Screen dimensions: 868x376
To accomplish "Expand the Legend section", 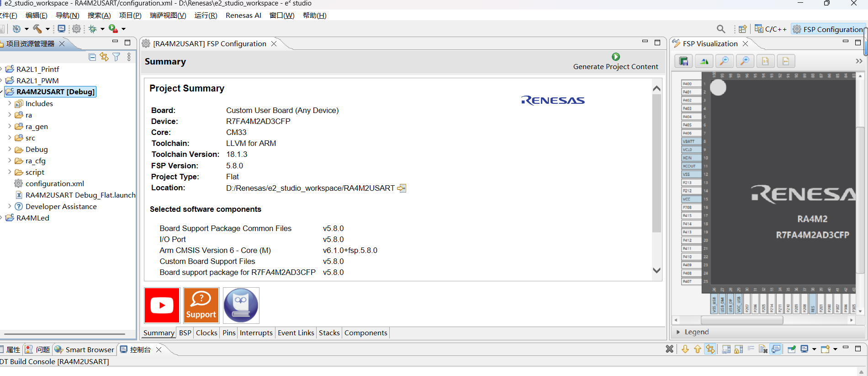I will point(678,332).
